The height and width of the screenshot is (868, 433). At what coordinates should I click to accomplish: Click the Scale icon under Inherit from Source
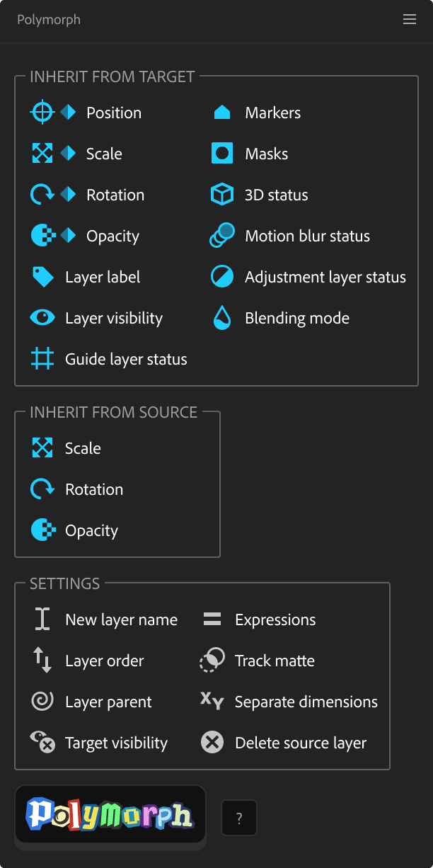tap(42, 448)
